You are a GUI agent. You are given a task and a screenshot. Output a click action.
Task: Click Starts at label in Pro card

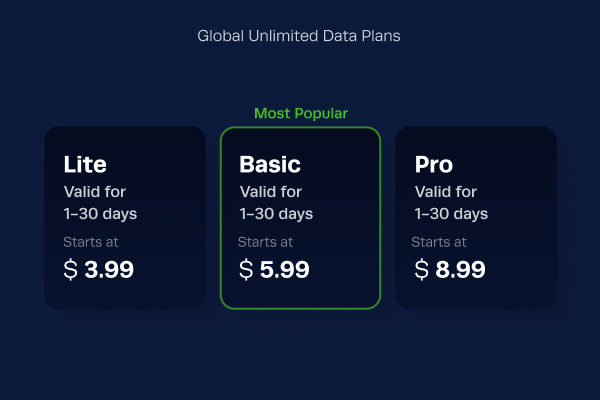439,242
